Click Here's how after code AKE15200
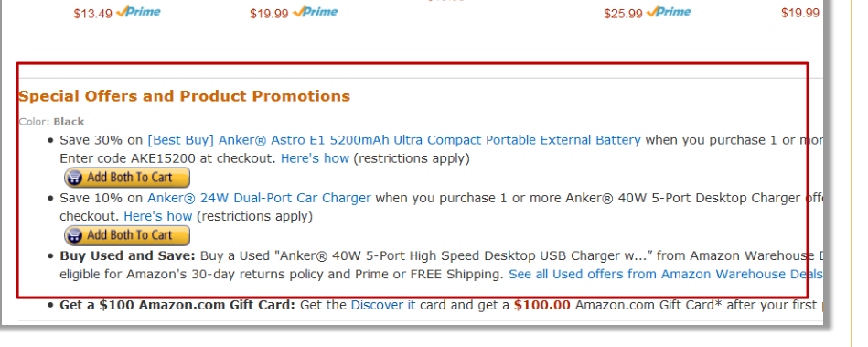868x347 pixels. pyautogui.click(x=315, y=158)
